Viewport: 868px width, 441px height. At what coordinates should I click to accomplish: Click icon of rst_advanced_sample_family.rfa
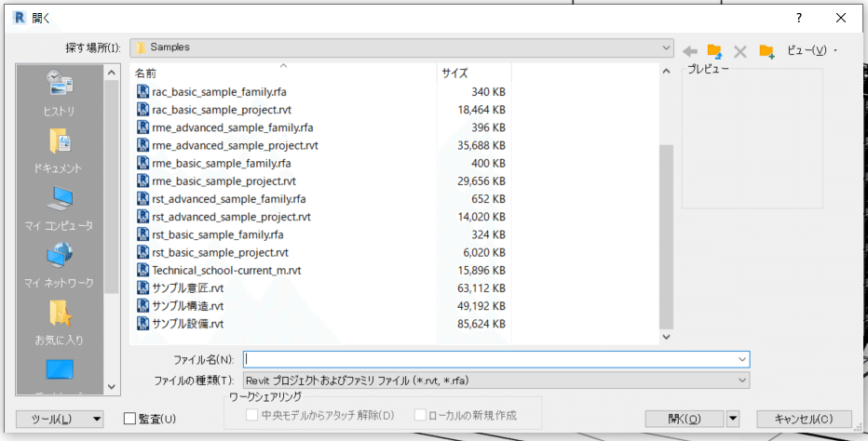pyautogui.click(x=142, y=199)
